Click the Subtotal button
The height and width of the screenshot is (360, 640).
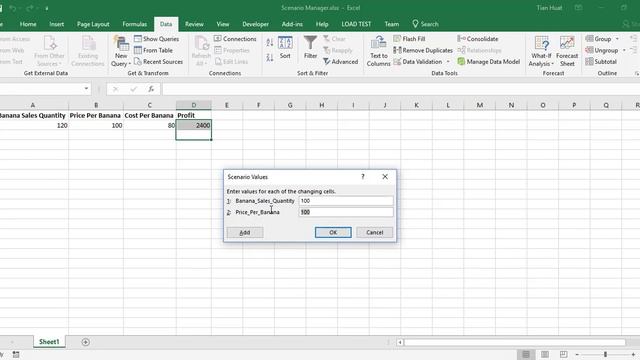(x=601, y=62)
